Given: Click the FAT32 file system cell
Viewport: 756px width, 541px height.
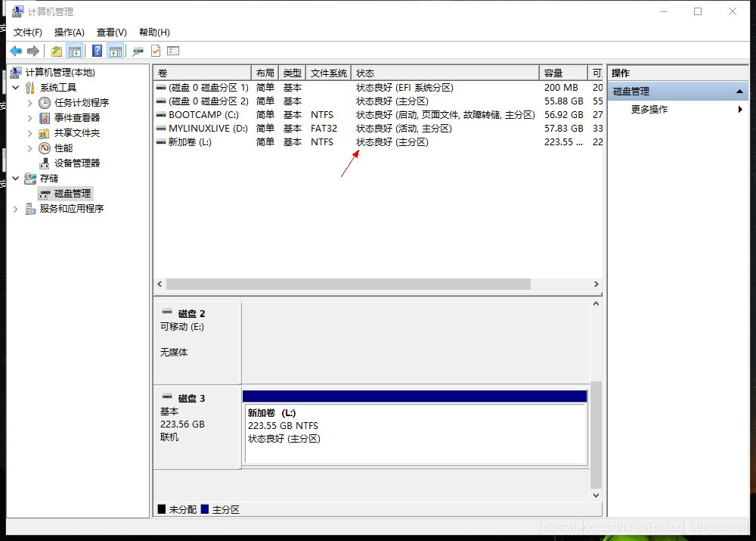Looking at the screenshot, I should coord(324,129).
